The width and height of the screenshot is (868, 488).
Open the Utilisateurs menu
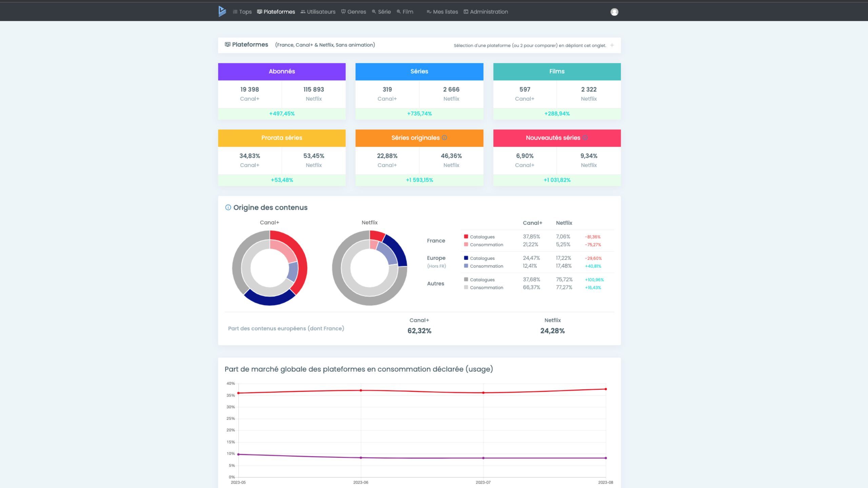pyautogui.click(x=318, y=12)
